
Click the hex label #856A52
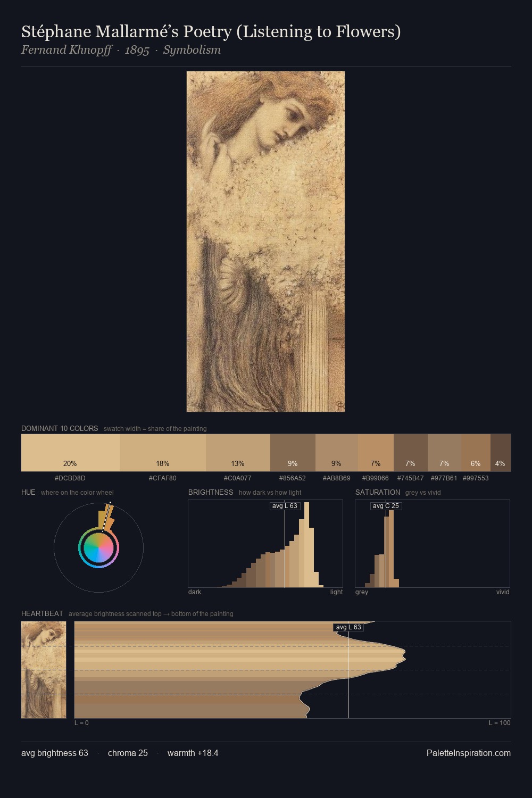pyautogui.click(x=293, y=478)
